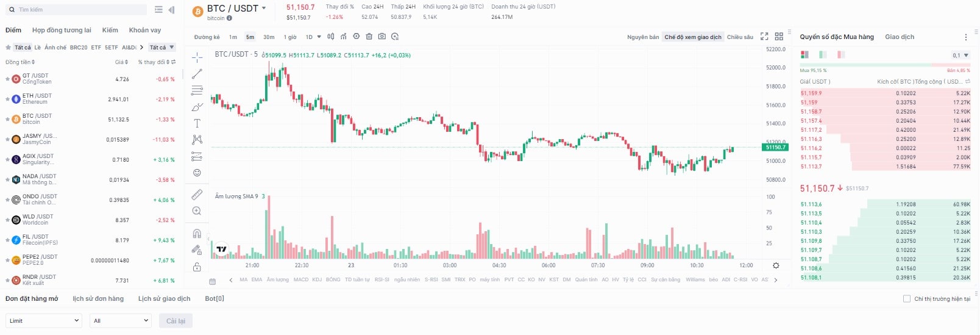
Task: Open the Tất cả category dropdown
Action: point(162,47)
